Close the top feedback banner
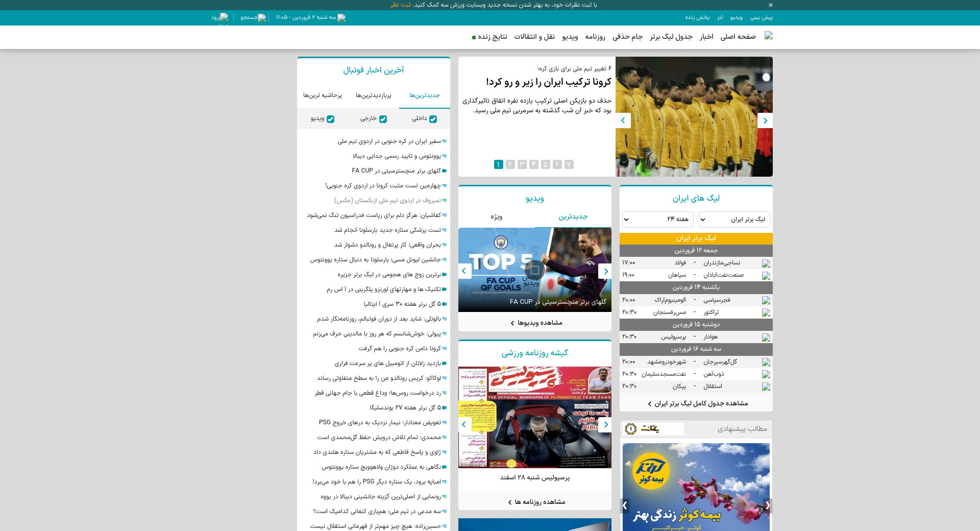 [x=770, y=5]
